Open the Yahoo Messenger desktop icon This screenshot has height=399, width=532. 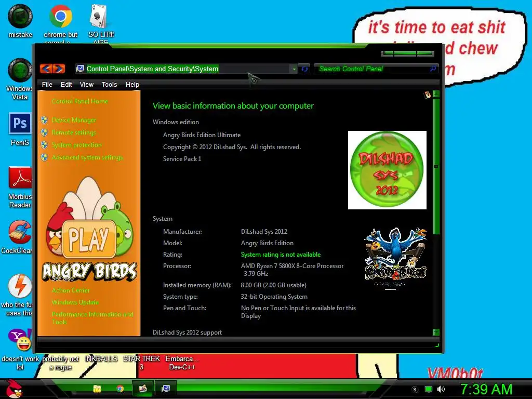20,350
